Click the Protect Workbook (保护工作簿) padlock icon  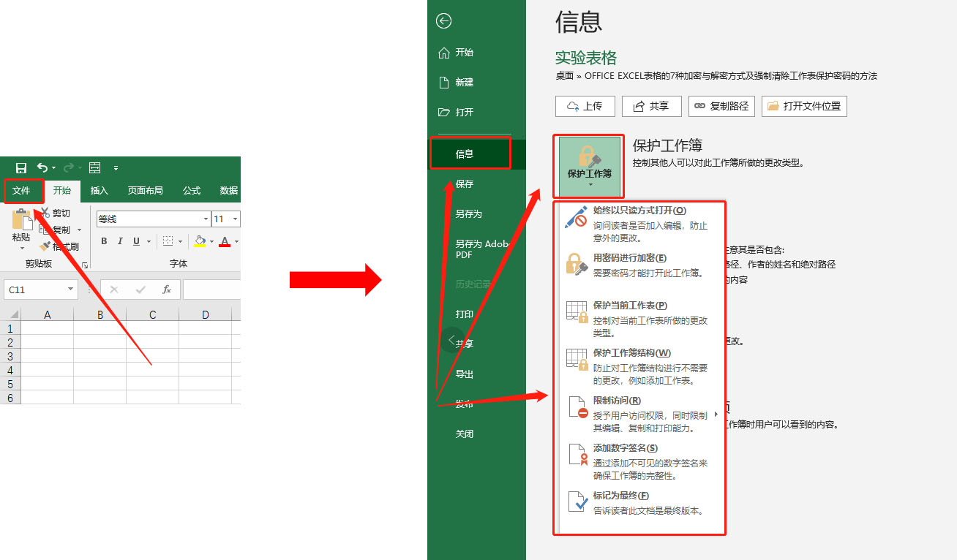[588, 157]
